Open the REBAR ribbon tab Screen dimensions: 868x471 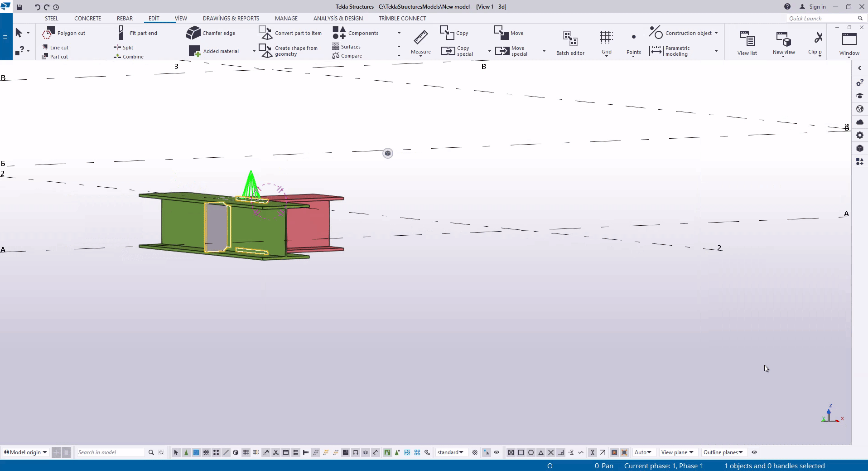tap(125, 19)
